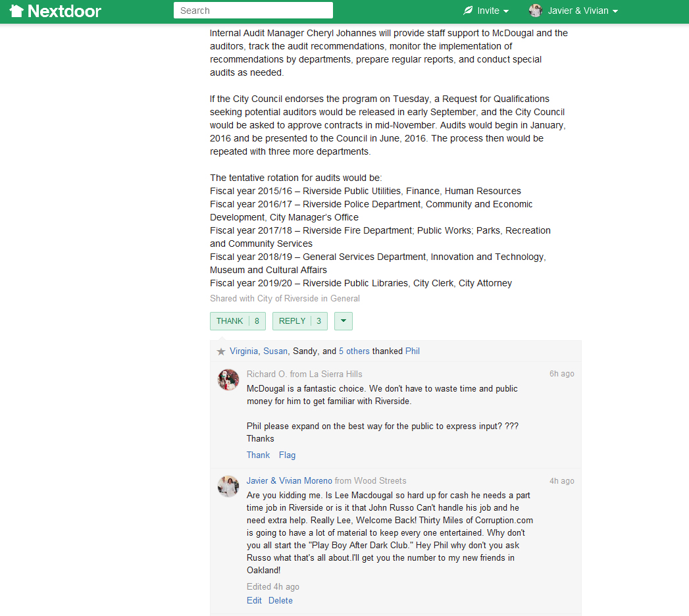Click the leaf icon beside Invite
Image resolution: width=689 pixels, height=616 pixels.
[468, 11]
